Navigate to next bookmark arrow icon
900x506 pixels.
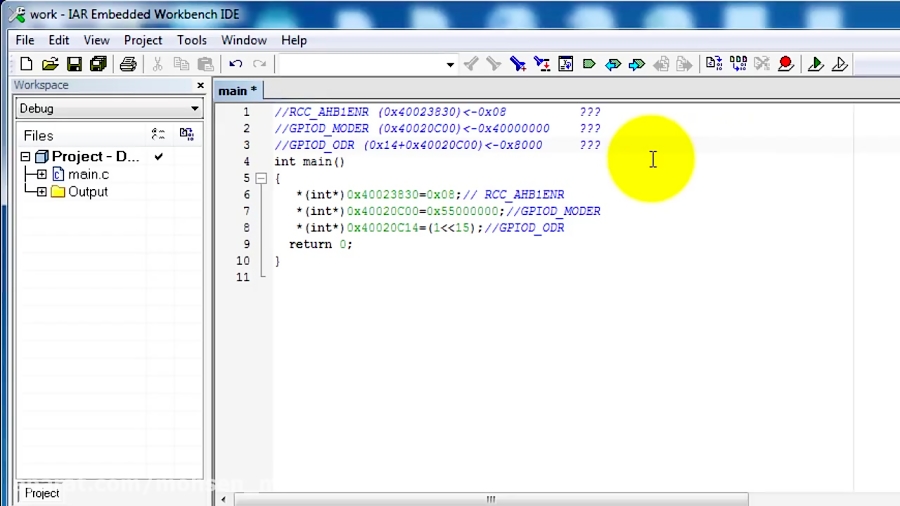click(637, 64)
